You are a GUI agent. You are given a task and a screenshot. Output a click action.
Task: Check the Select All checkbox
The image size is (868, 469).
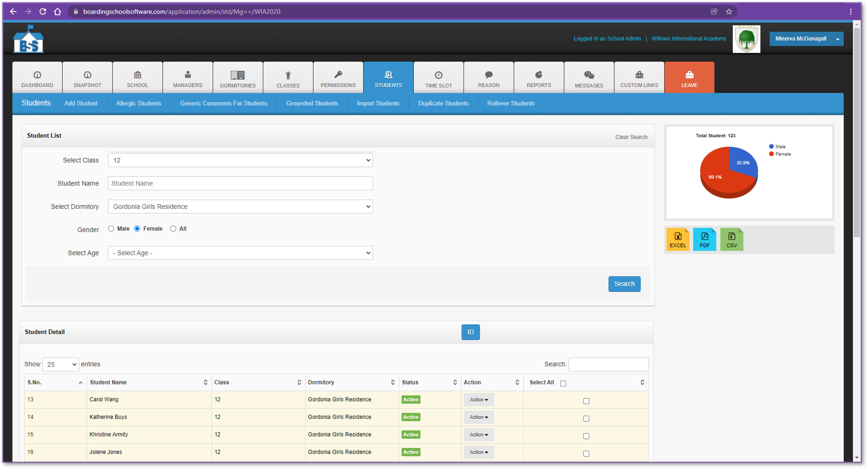[563, 383]
